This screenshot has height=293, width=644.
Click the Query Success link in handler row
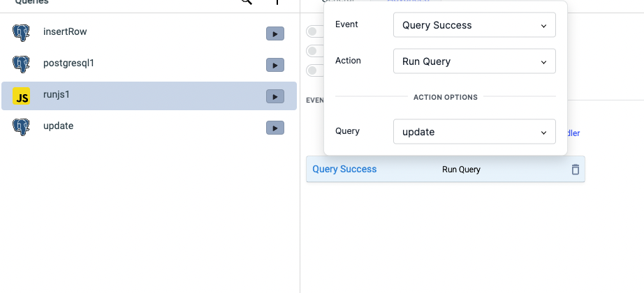click(344, 169)
